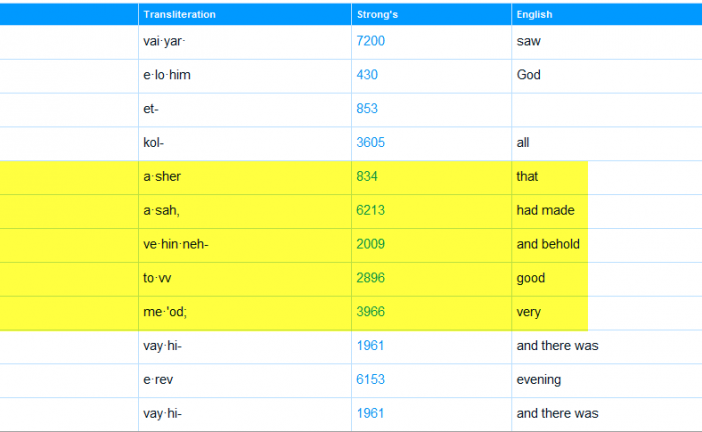Follow the Strong's 3605 link
702x432 pixels.
(x=370, y=143)
